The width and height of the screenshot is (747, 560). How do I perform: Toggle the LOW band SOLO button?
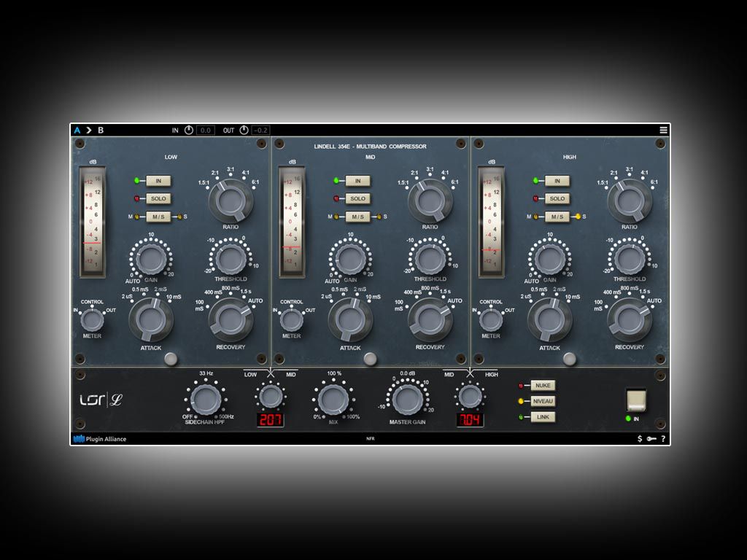tap(158, 198)
